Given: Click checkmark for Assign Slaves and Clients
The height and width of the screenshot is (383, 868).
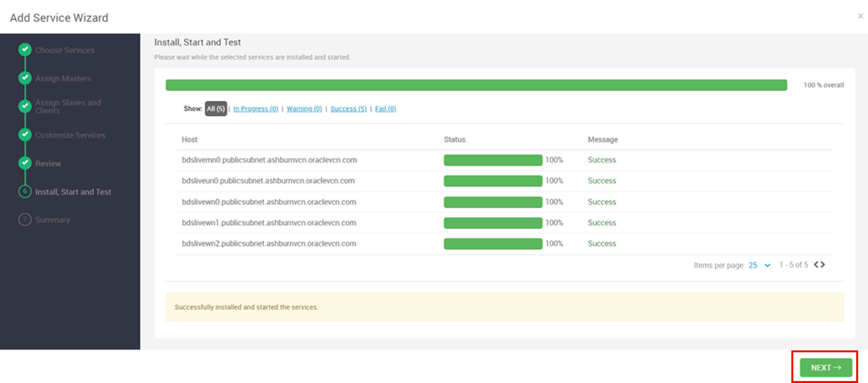Looking at the screenshot, I should pos(25,106).
